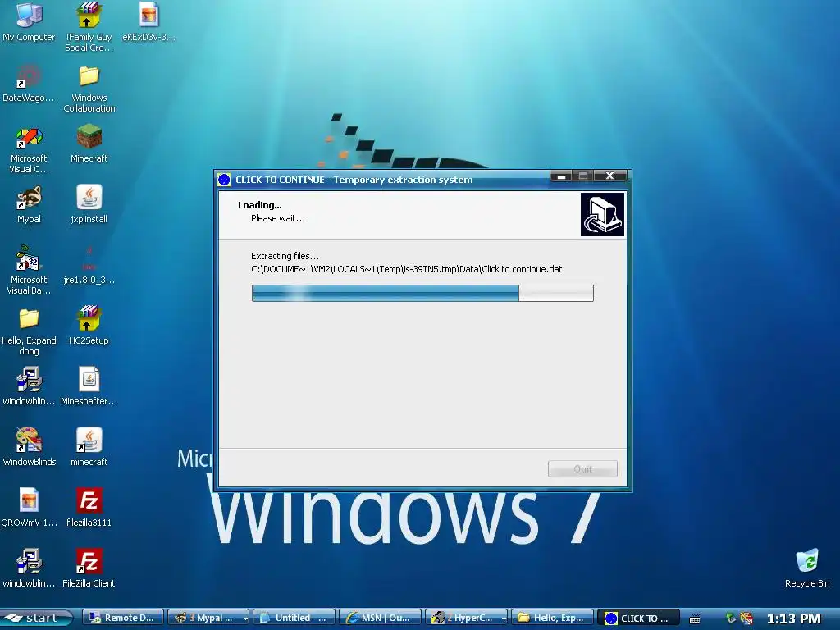
Task: Switch to Hello, Exp... folder taskbar button
Action: (552, 618)
